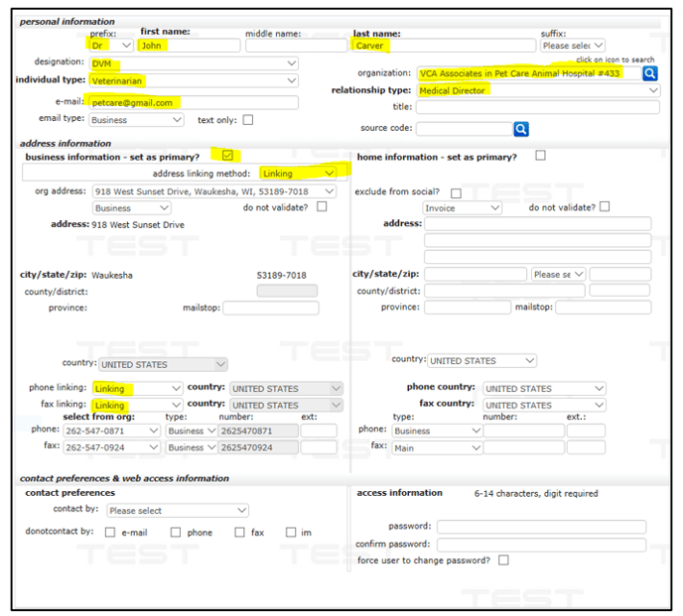Expand the address linking method dropdown
Screen dimensions: 683x616
click(x=298, y=174)
